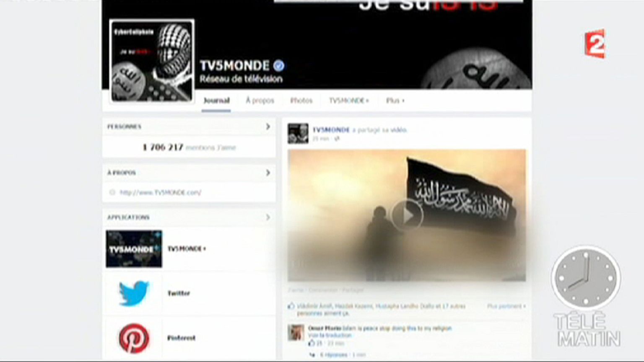Open the TV5MONDE+ application thumbnail
Viewport: 644px width, 362px height.
[x=134, y=249]
